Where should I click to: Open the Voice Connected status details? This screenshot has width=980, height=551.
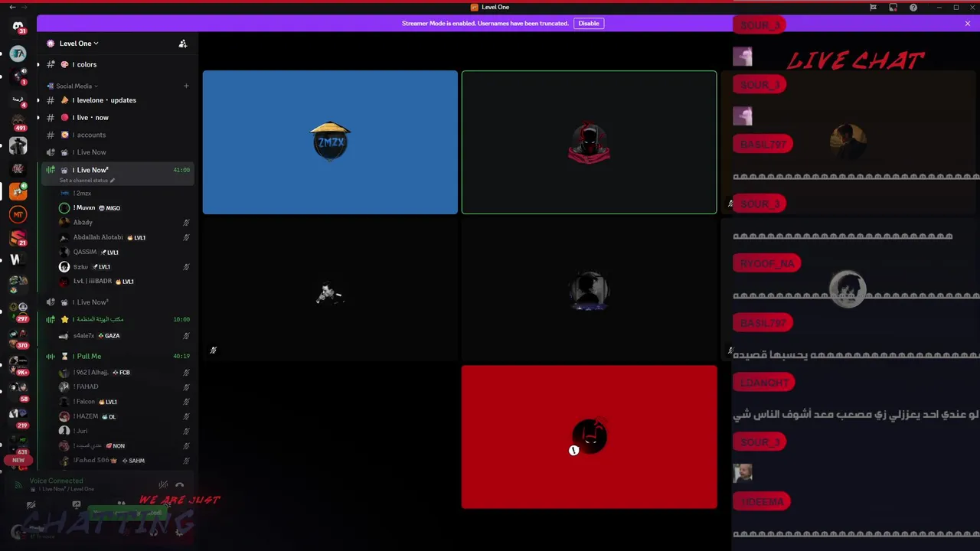(56, 481)
